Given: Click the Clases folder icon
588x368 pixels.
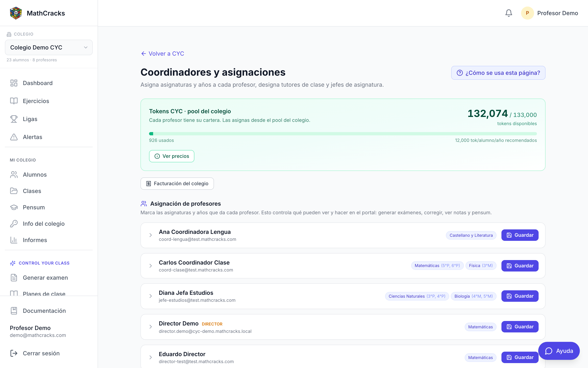Looking at the screenshot, I should 14,191.
